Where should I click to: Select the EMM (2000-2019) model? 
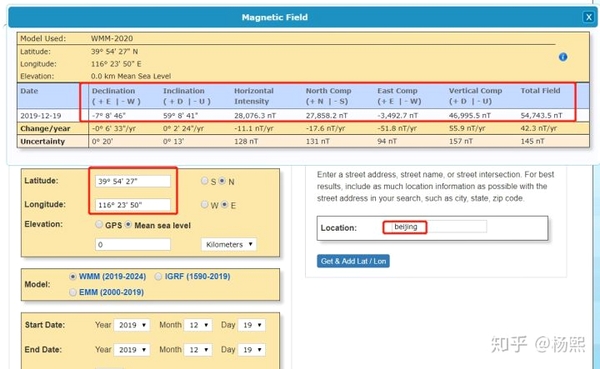point(73,292)
